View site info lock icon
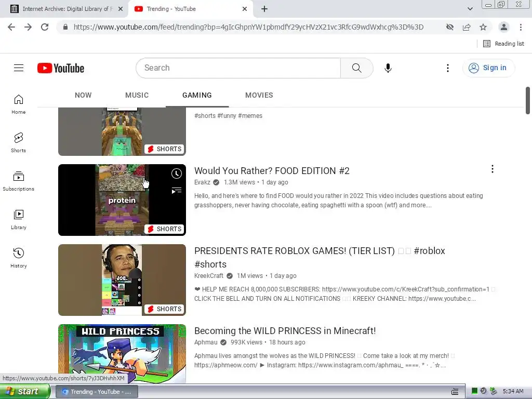 (65, 27)
